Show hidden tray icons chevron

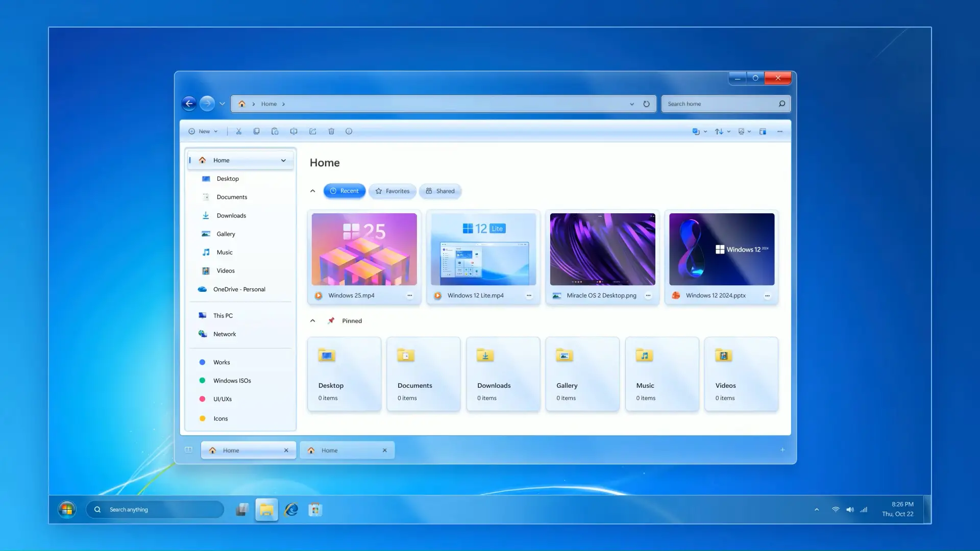pyautogui.click(x=817, y=509)
